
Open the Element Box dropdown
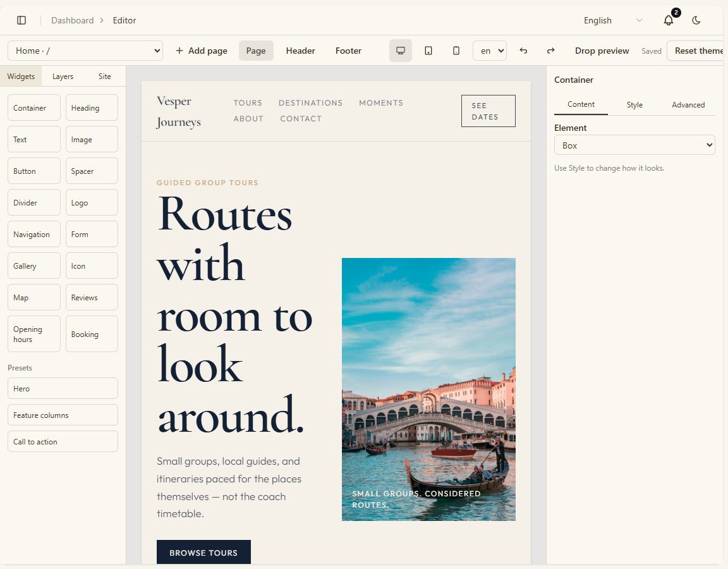pyautogui.click(x=634, y=145)
